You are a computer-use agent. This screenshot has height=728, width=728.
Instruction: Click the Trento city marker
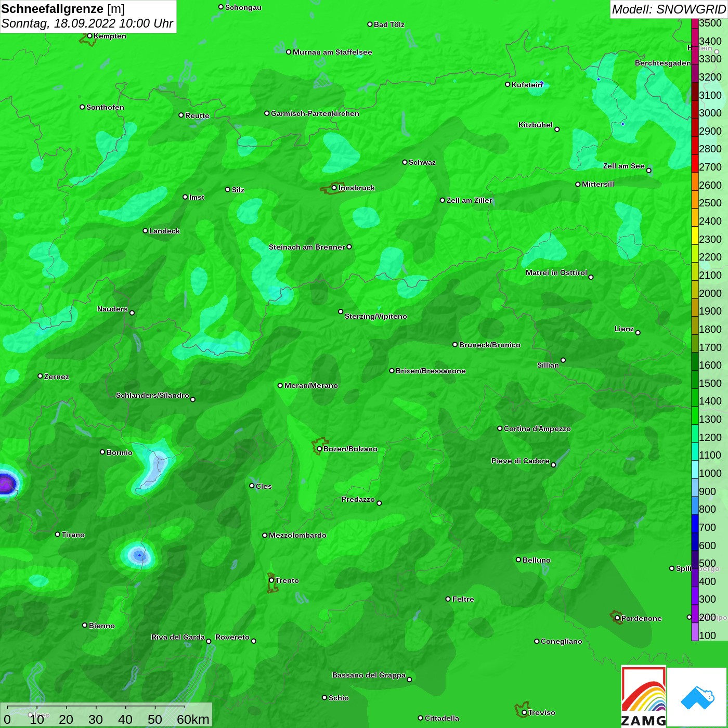(271, 580)
